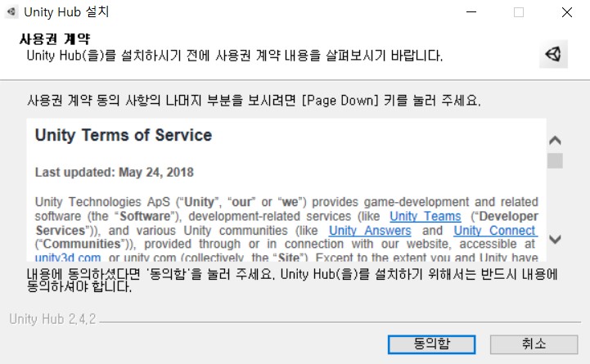This screenshot has height=364, width=590.
Task: Click the Unity Hub installer title bar icon
Action: [x=11, y=12]
